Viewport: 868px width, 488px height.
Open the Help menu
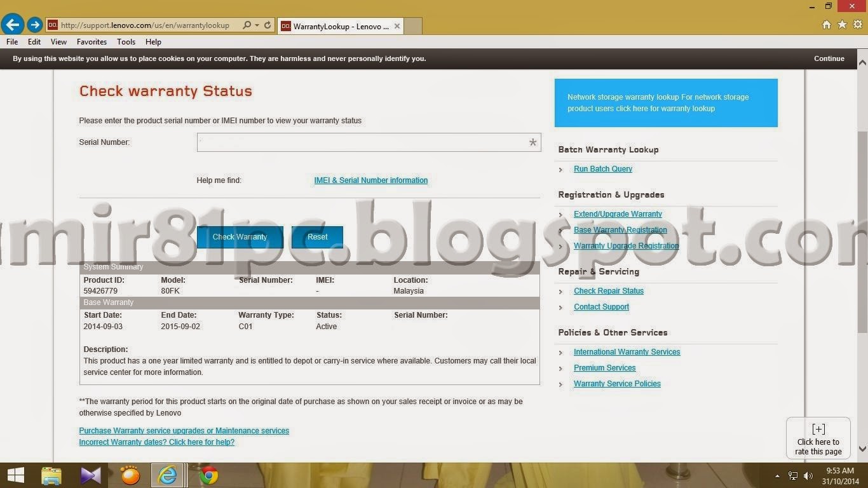153,42
